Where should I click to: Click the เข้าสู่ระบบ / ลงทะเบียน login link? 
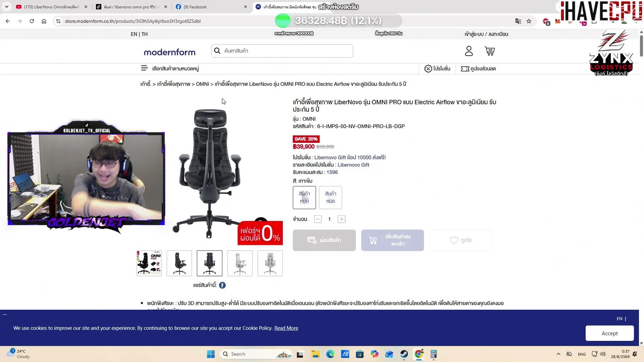coord(487,34)
